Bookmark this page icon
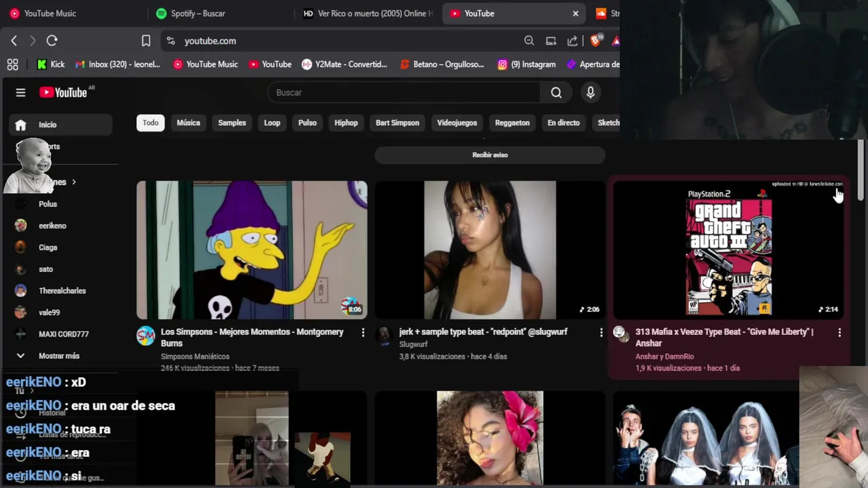Screen dimensions: 868x488 click(146, 41)
